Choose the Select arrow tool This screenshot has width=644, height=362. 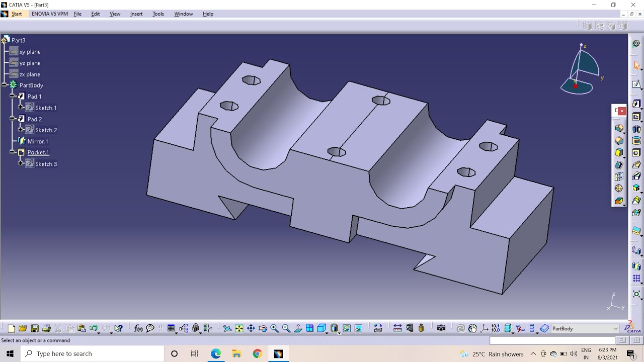tap(636, 66)
